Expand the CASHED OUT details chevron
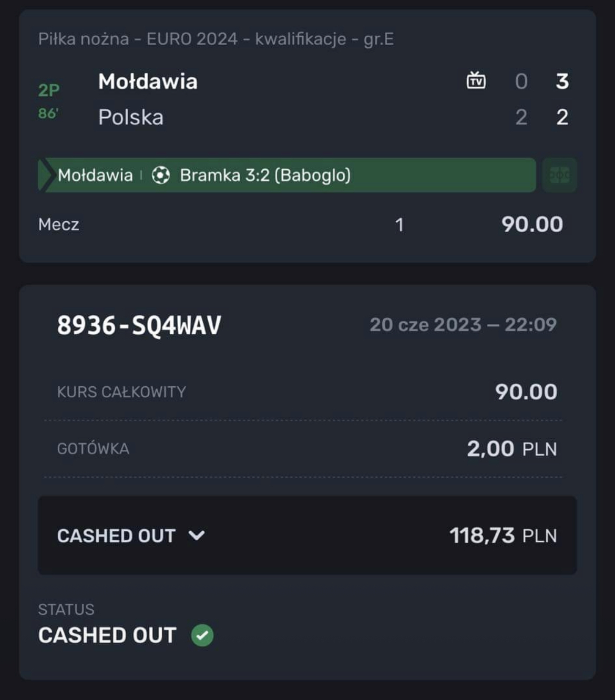 [197, 536]
